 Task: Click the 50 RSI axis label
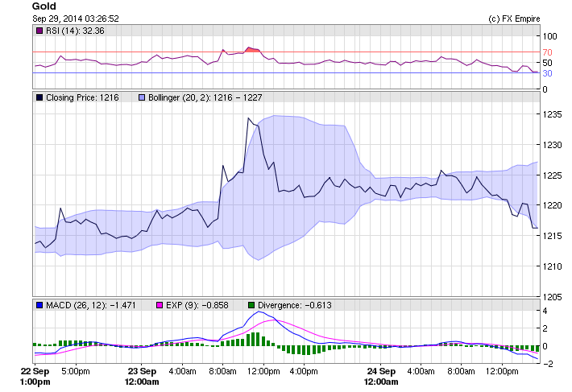coord(547,63)
